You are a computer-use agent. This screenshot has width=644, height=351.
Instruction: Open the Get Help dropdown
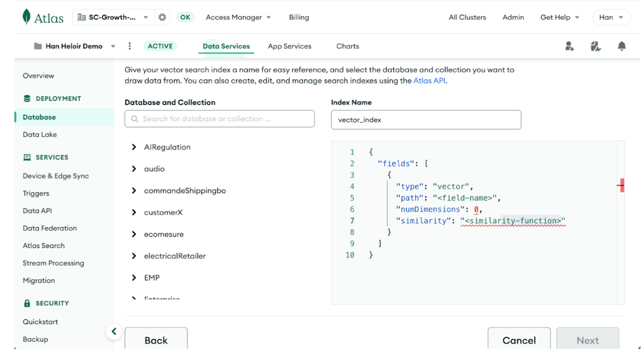560,17
